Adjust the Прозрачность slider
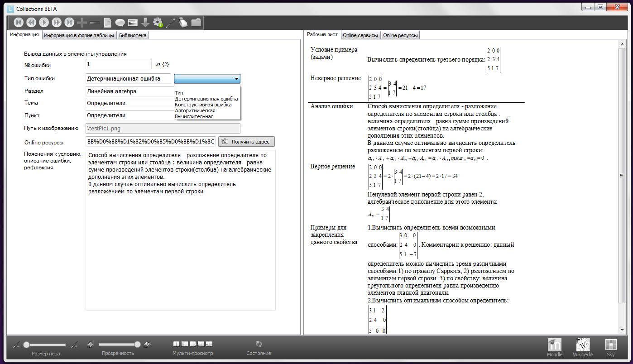This screenshot has height=364, width=633. coord(120,345)
